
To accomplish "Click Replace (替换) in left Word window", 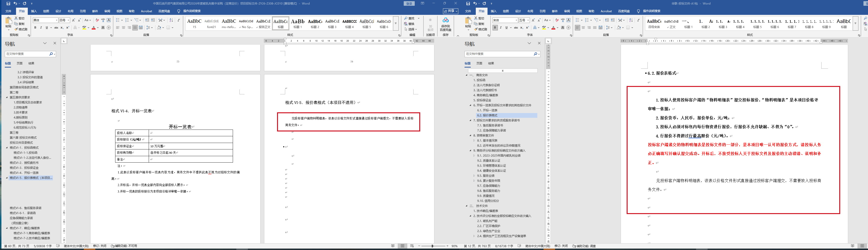I will click(x=409, y=24).
